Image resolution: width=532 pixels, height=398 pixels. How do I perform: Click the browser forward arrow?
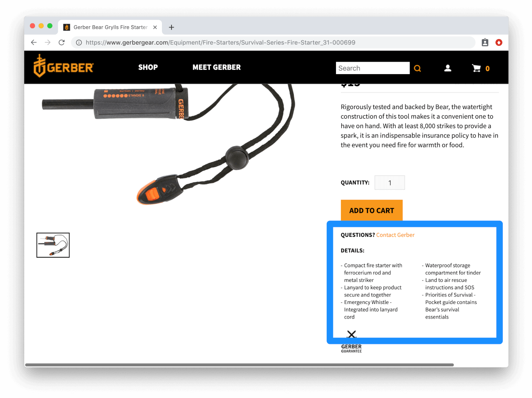(47, 42)
